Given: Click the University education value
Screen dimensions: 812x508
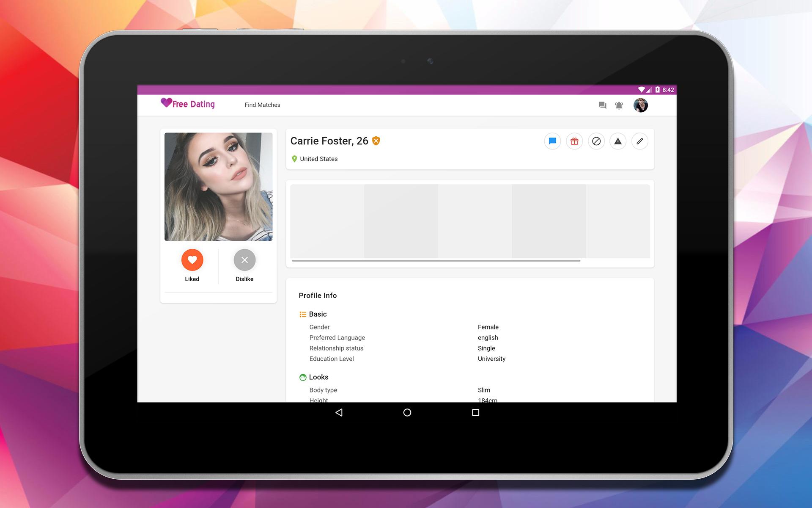Looking at the screenshot, I should pyautogui.click(x=491, y=359).
